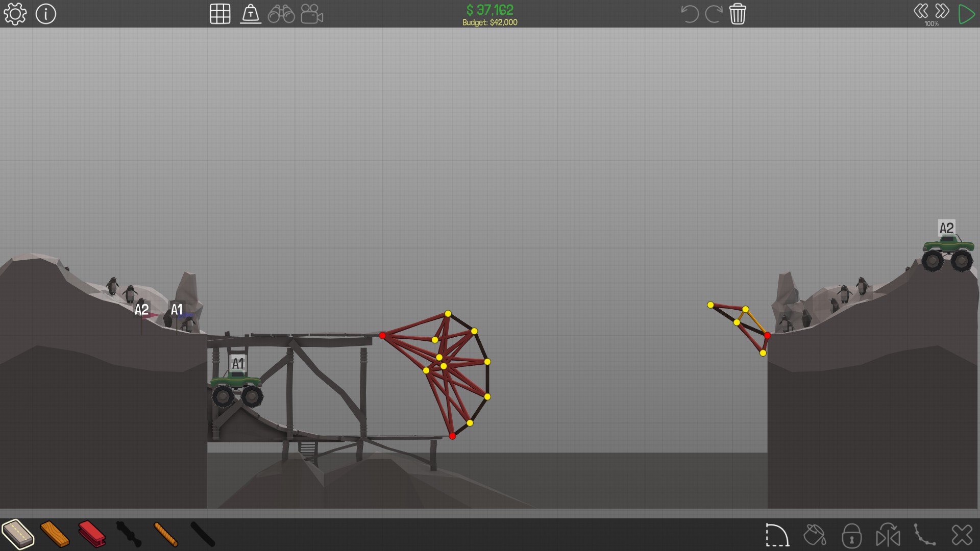Delete bridge with trash icon

(x=738, y=14)
